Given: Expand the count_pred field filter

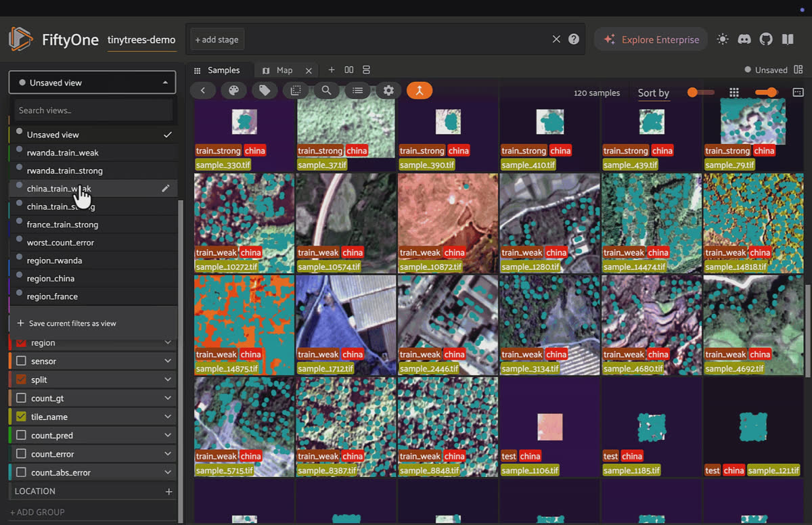Looking at the screenshot, I should click(x=168, y=436).
